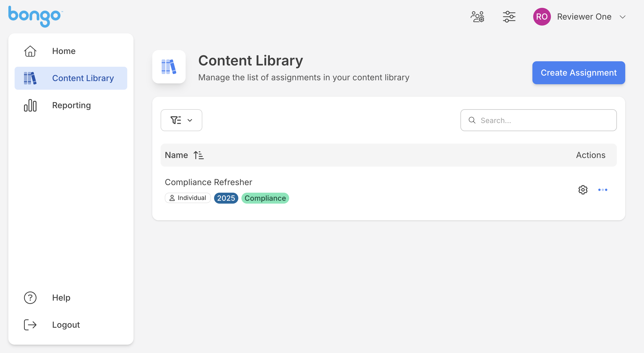Image resolution: width=644 pixels, height=353 pixels.
Task: Open the Compliance Refresher assignment
Action: pos(208,182)
